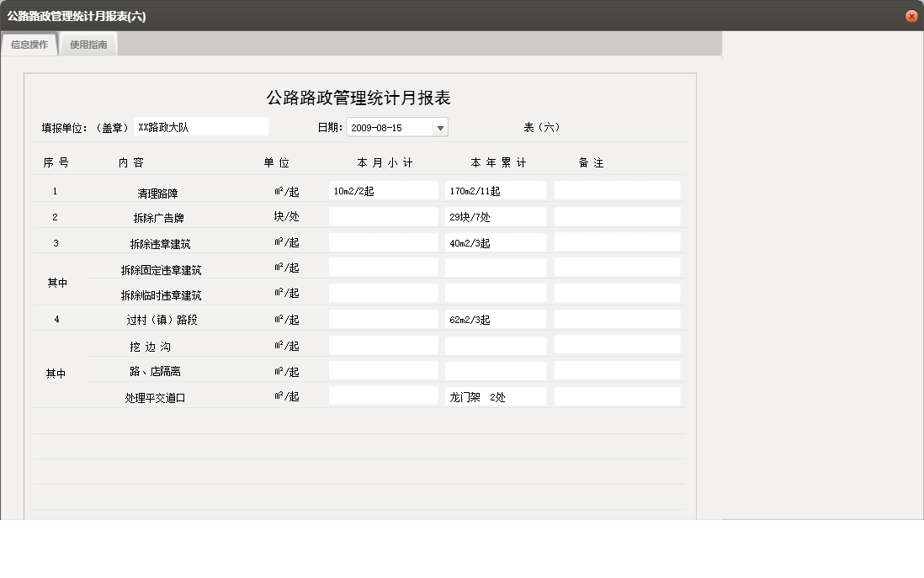This screenshot has height=578, width=924.
Task: Click the 拆除固定违章建筑 monthly subtotal field
Action: (x=383, y=268)
